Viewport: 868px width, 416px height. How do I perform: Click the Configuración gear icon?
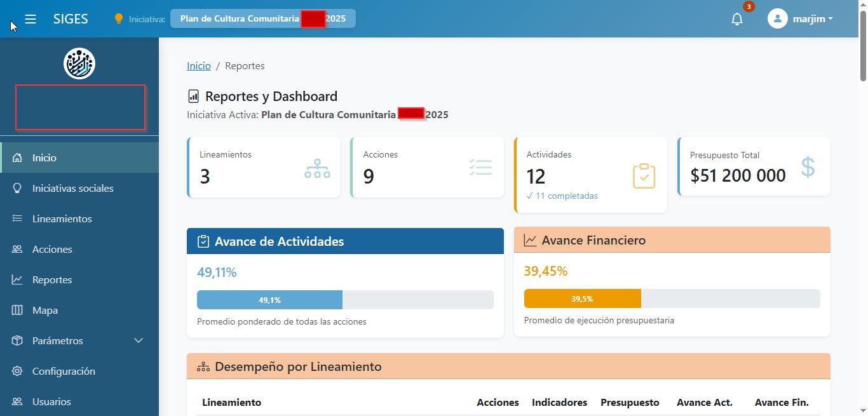pyautogui.click(x=18, y=371)
